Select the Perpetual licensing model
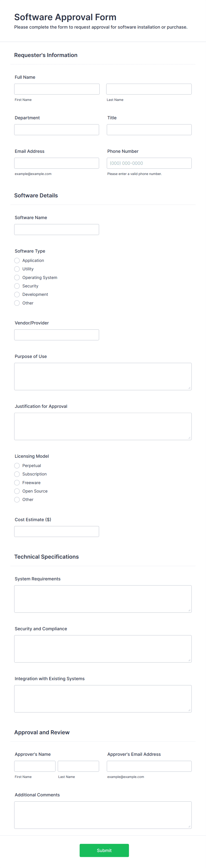 click(x=17, y=465)
